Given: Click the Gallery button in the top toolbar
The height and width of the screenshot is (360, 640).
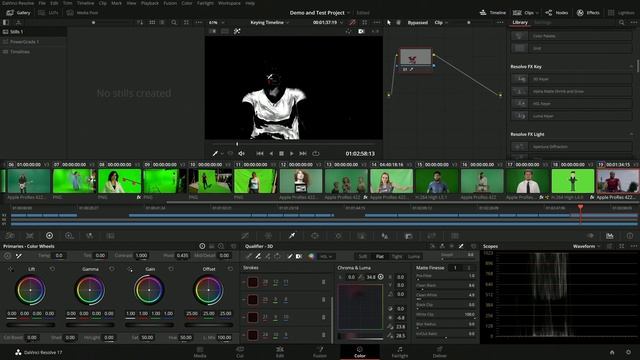Looking at the screenshot, I should pos(19,13).
